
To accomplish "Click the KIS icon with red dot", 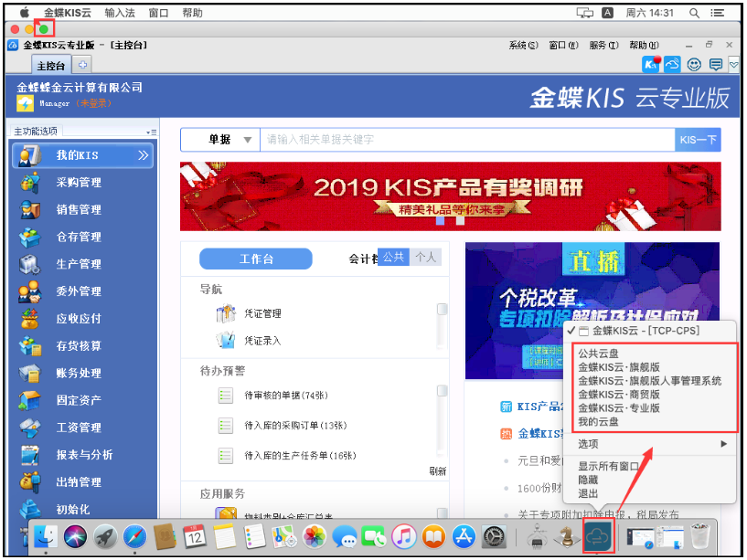I will (651, 64).
